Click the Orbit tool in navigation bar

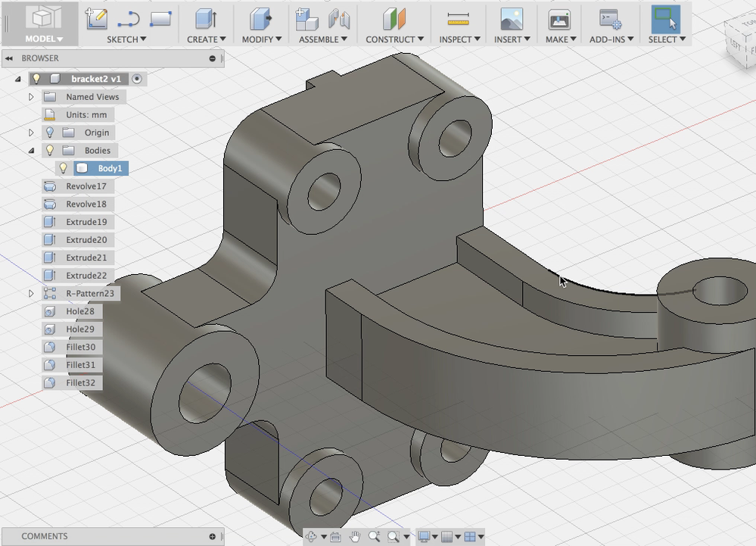(312, 537)
